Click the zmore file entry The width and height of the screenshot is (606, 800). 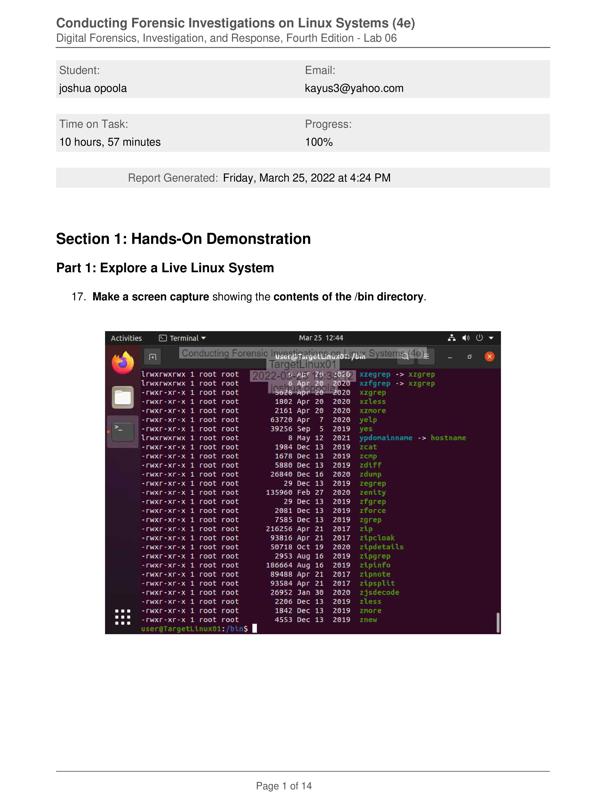[x=370, y=611]
